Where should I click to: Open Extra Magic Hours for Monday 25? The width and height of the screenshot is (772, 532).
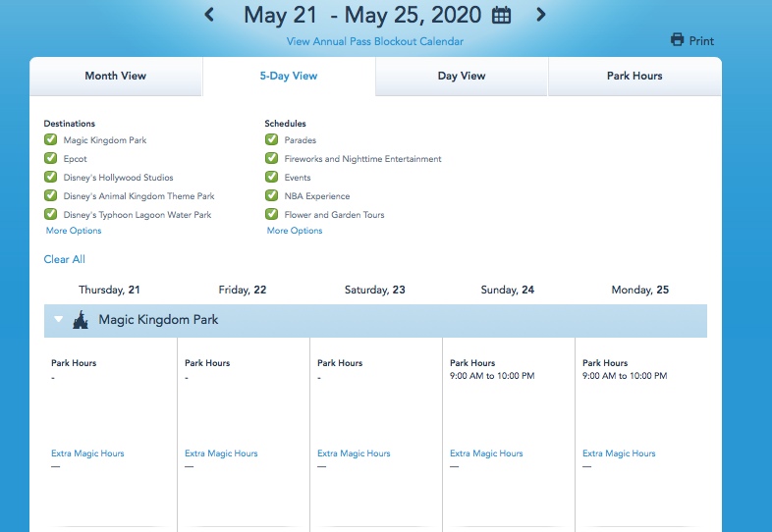pos(619,453)
